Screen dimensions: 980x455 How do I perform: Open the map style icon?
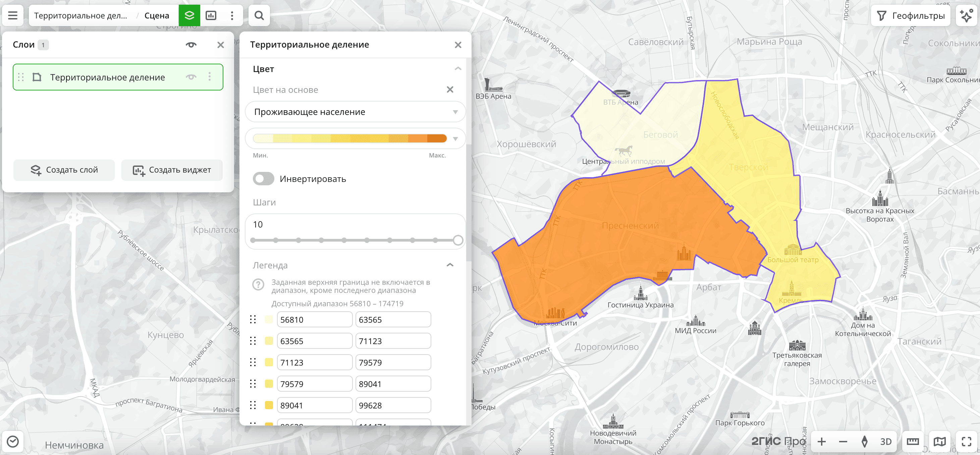[939, 441]
